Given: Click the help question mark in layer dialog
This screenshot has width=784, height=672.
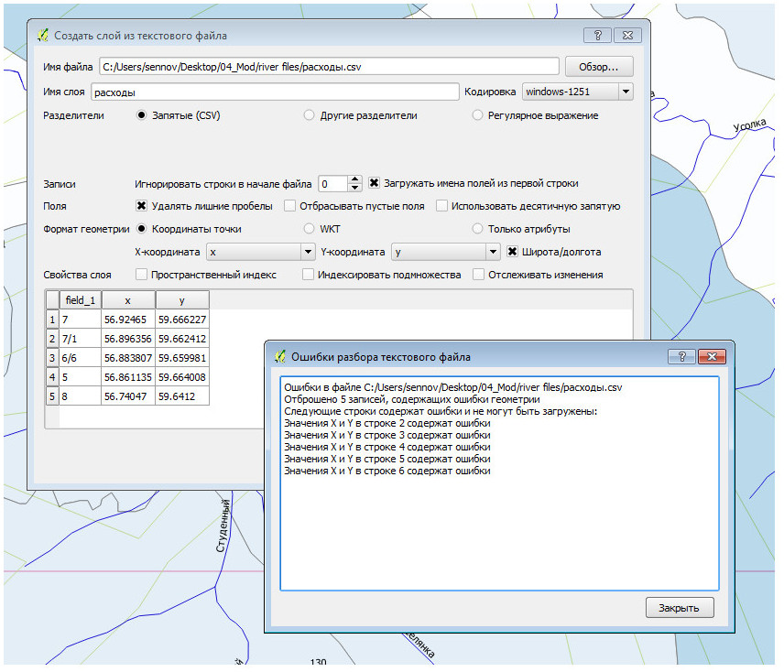Looking at the screenshot, I should point(597,36).
